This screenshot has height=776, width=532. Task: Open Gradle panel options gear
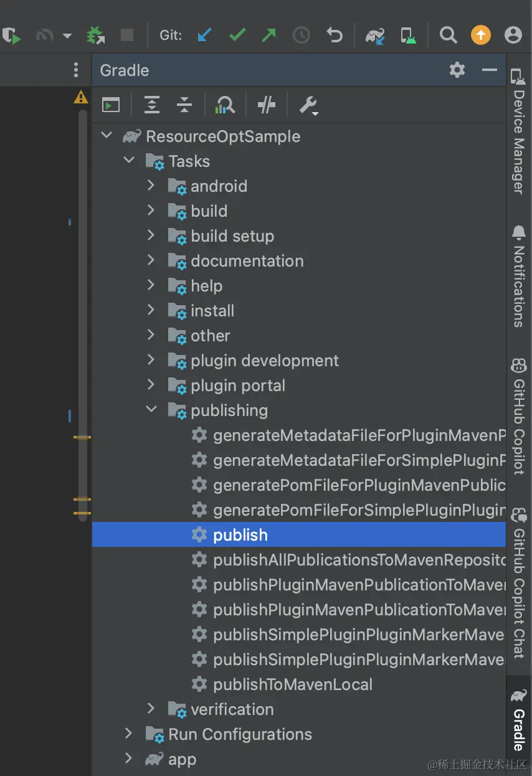[457, 70]
